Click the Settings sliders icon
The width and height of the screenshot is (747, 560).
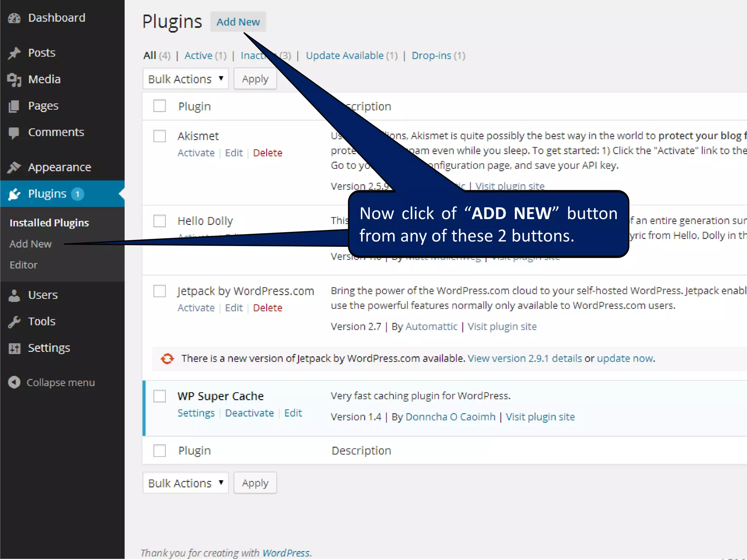click(14, 349)
